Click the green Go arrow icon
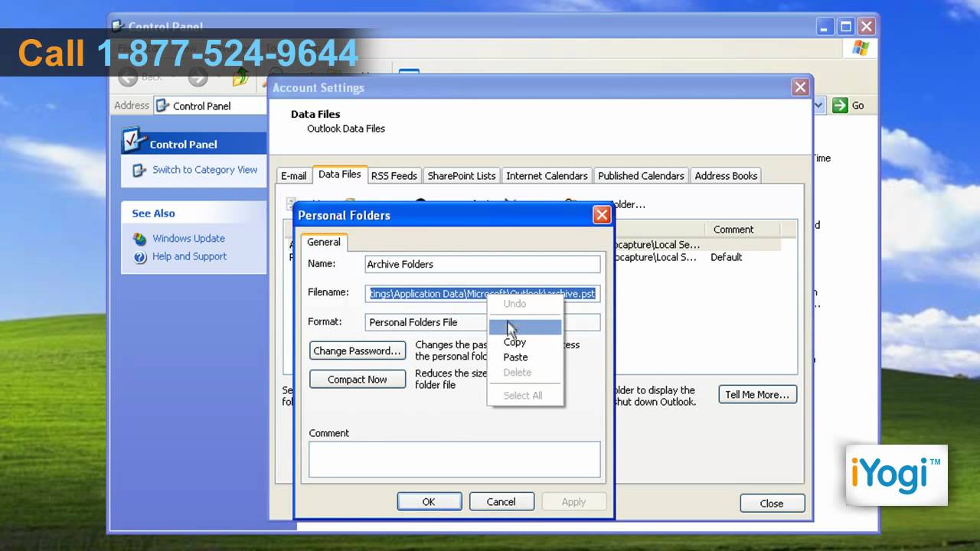Viewport: 980px width, 551px height. (x=840, y=106)
